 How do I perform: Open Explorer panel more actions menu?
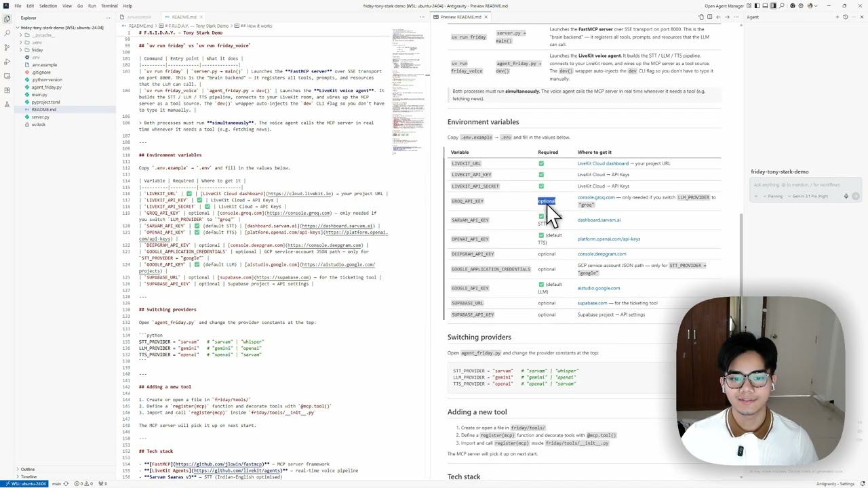tap(108, 18)
